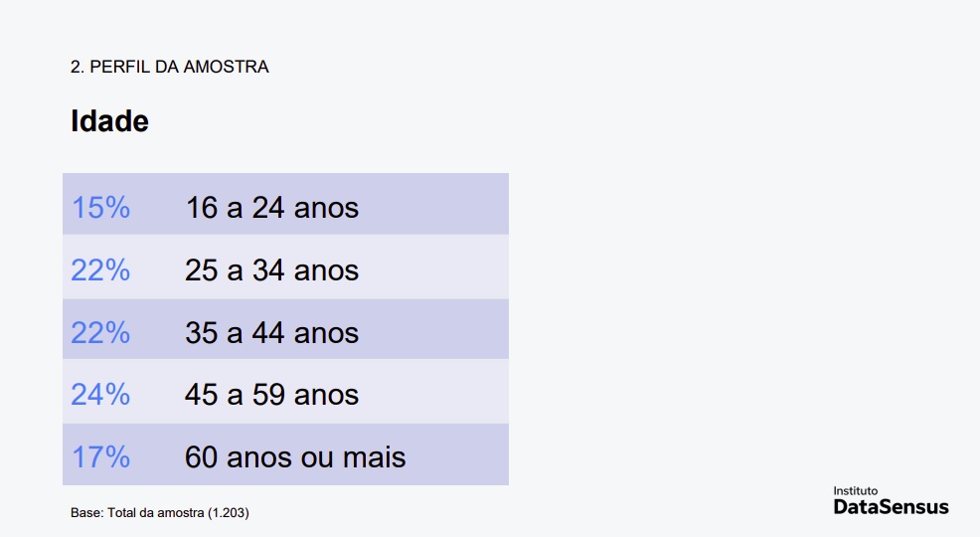Click the '2. PERFIL DA AMOSTRA' section title

tap(169, 67)
